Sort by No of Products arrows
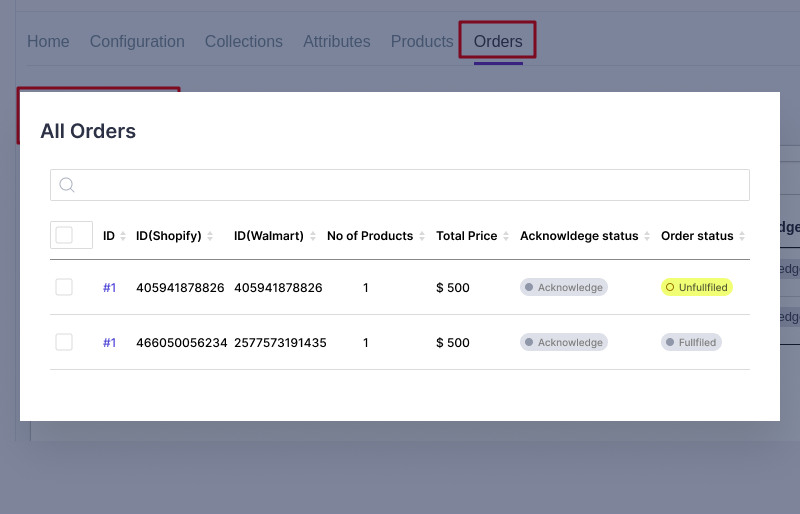Screen dimensions: 800x514 [422, 237]
